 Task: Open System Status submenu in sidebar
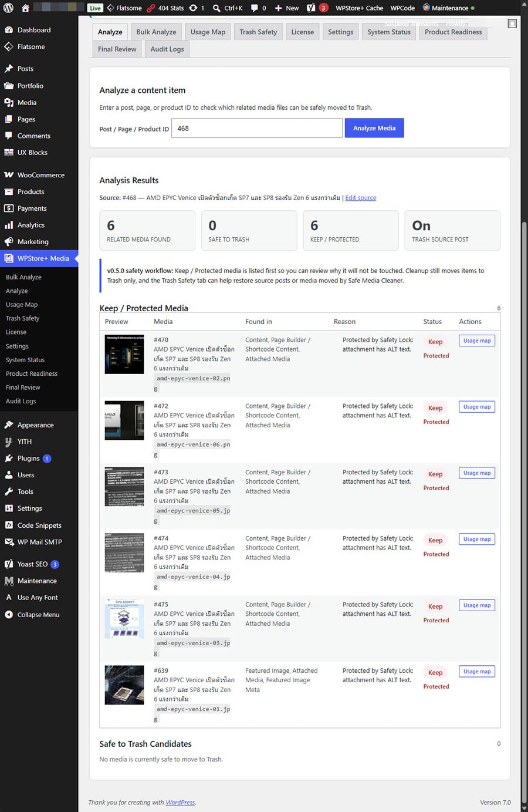(x=25, y=360)
